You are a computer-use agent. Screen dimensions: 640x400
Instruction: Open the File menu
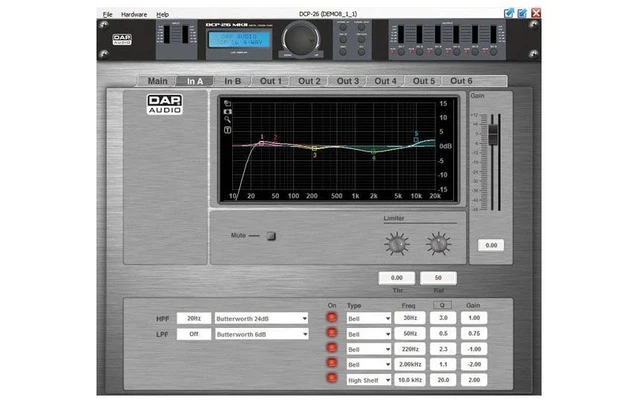point(107,14)
